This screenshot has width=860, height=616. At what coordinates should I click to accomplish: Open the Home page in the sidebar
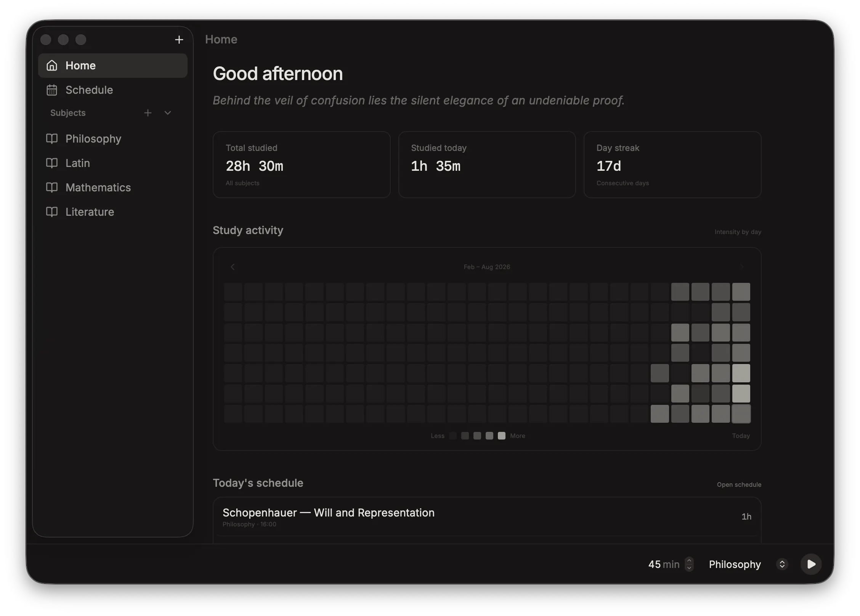(113, 66)
